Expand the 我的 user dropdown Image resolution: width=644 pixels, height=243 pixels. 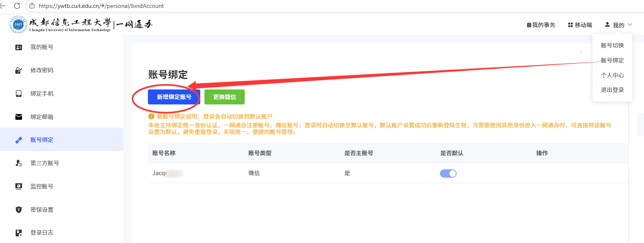coord(618,25)
